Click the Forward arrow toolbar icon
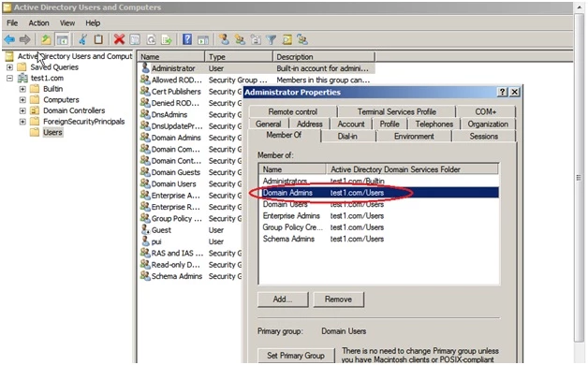The height and width of the screenshot is (365, 588). click(24, 39)
